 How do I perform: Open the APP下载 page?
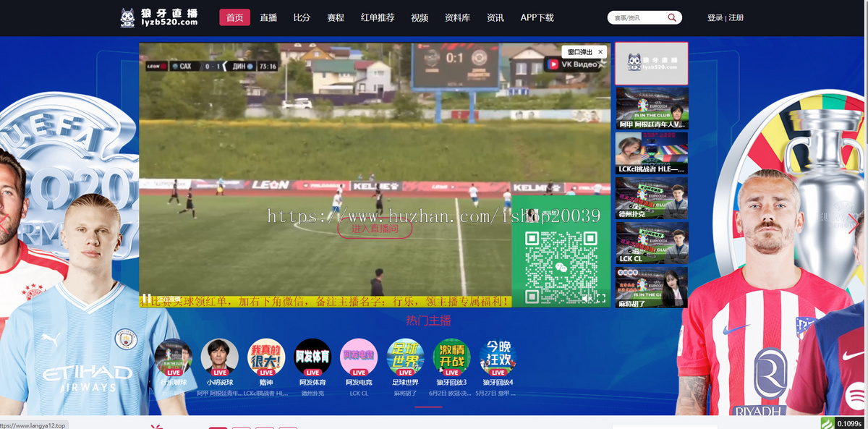pos(537,17)
